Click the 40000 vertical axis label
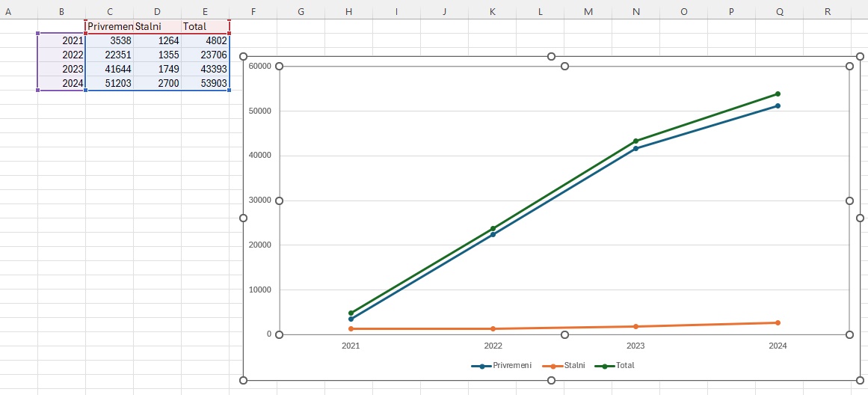 pos(260,156)
